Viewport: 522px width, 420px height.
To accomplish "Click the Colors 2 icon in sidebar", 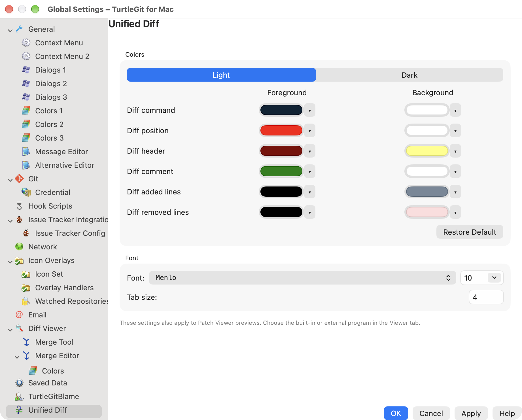I will pos(26,124).
